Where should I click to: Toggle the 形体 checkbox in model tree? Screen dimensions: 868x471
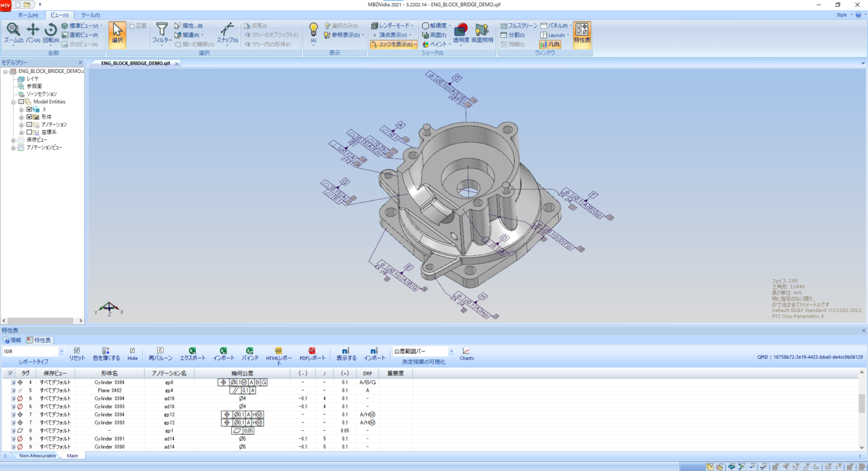(x=29, y=117)
